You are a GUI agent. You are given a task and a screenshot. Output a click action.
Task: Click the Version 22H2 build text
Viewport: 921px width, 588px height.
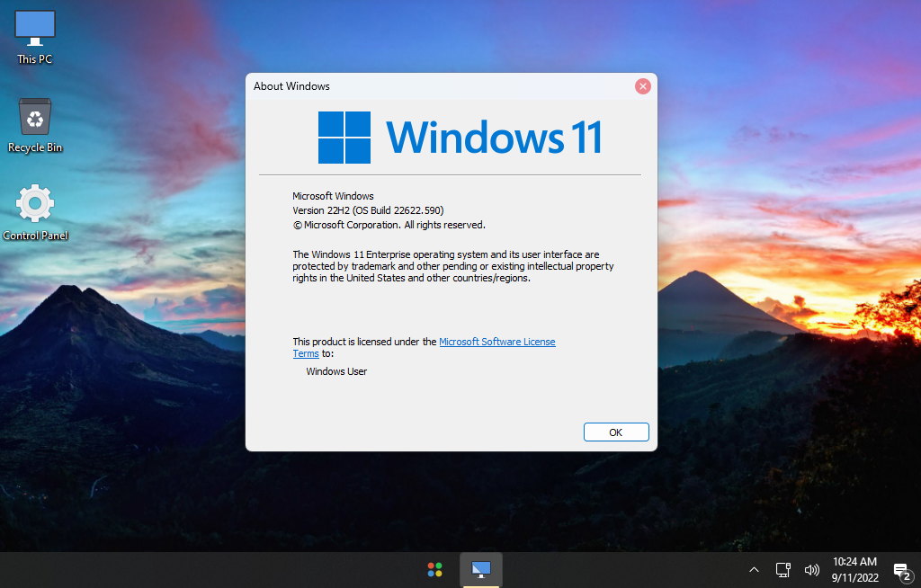pos(368,210)
